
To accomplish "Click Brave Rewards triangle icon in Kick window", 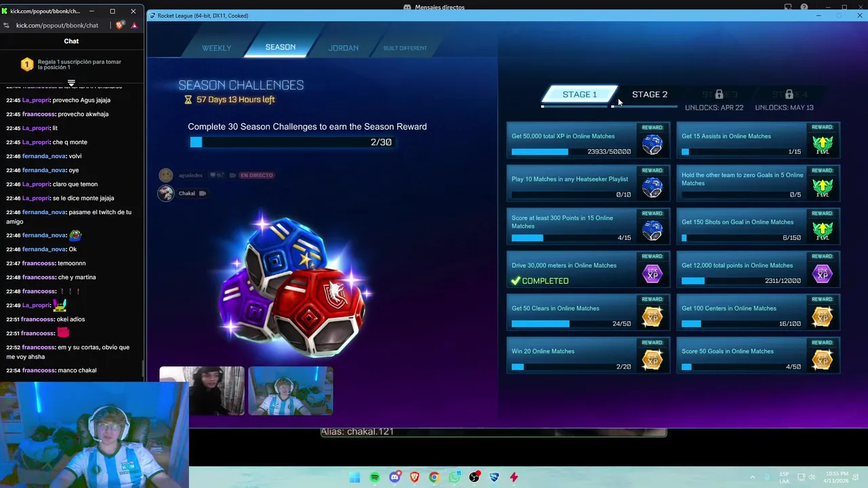I will point(134,25).
